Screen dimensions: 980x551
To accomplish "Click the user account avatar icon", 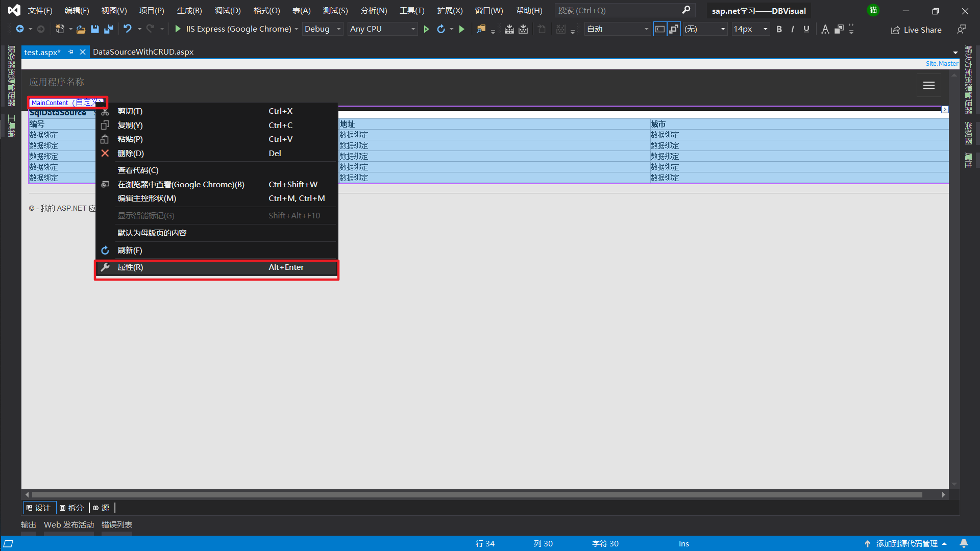I will pyautogui.click(x=873, y=10).
